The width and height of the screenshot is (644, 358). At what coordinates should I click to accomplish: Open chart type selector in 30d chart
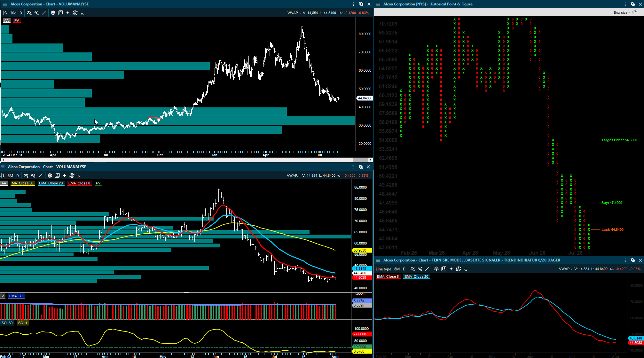tap(5, 13)
